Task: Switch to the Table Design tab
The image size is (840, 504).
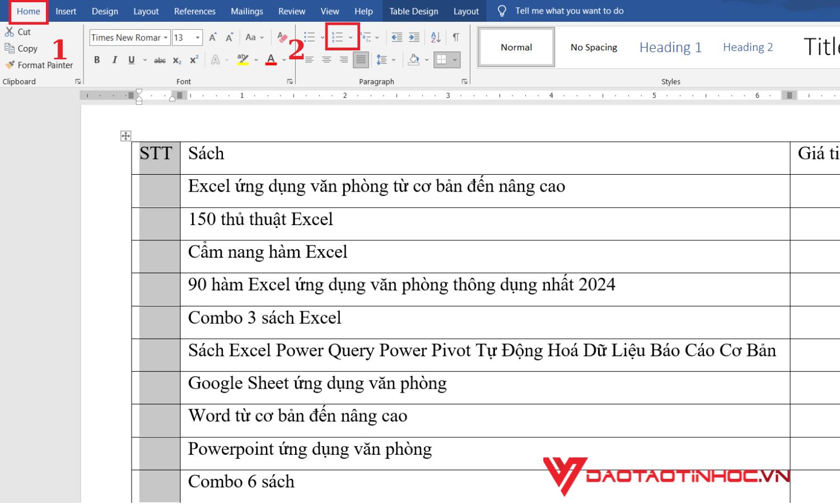Action: tap(414, 11)
